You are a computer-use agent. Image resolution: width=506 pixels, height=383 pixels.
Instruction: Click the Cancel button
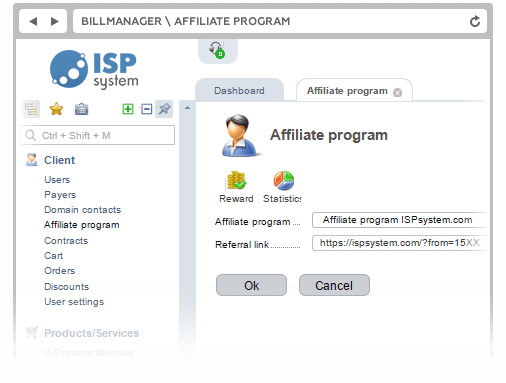coord(334,285)
